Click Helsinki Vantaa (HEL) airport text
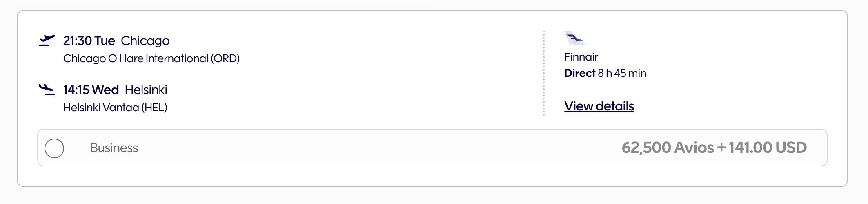 115,108
